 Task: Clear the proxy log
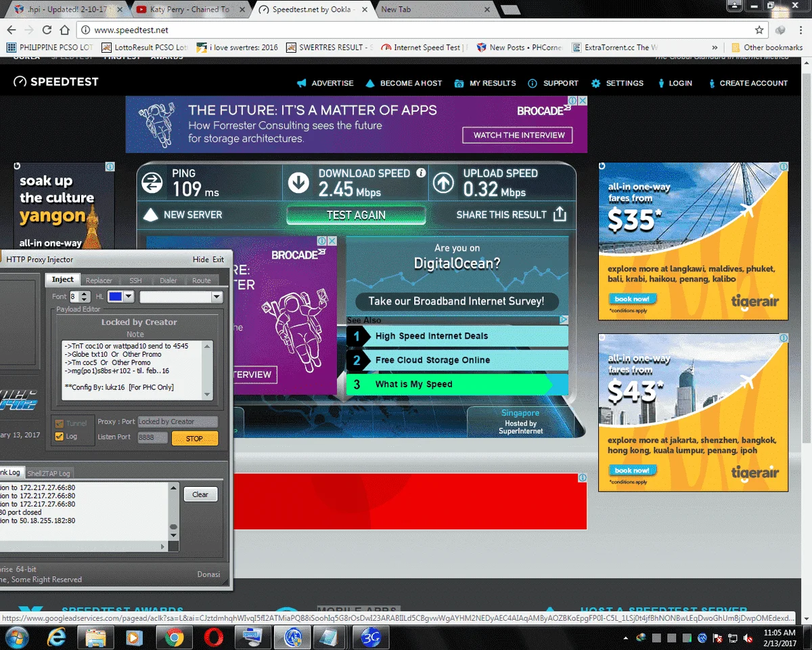(200, 494)
